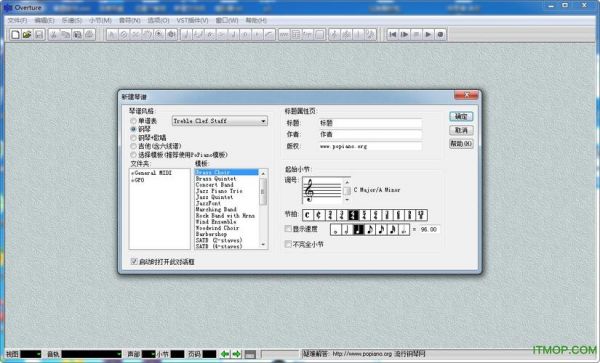
Task: Click the New document toolbar icon
Action: (x=15, y=35)
